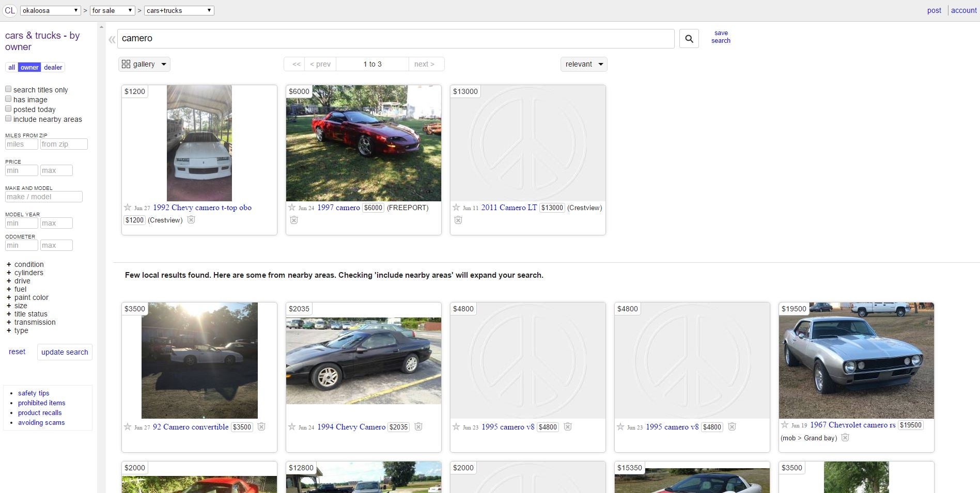Click the magnifying glass search button
The height and width of the screenshot is (493, 980).
point(689,39)
